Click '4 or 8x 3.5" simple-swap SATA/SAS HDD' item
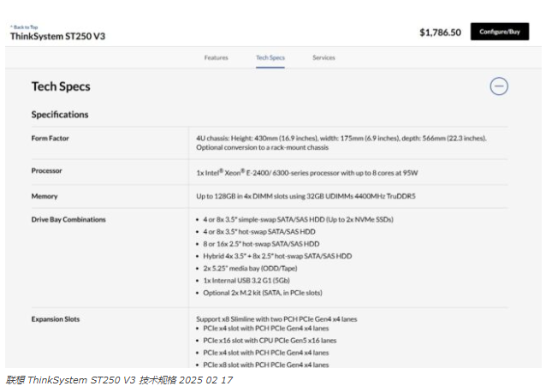The height and width of the screenshot is (392, 546). (x=298, y=220)
